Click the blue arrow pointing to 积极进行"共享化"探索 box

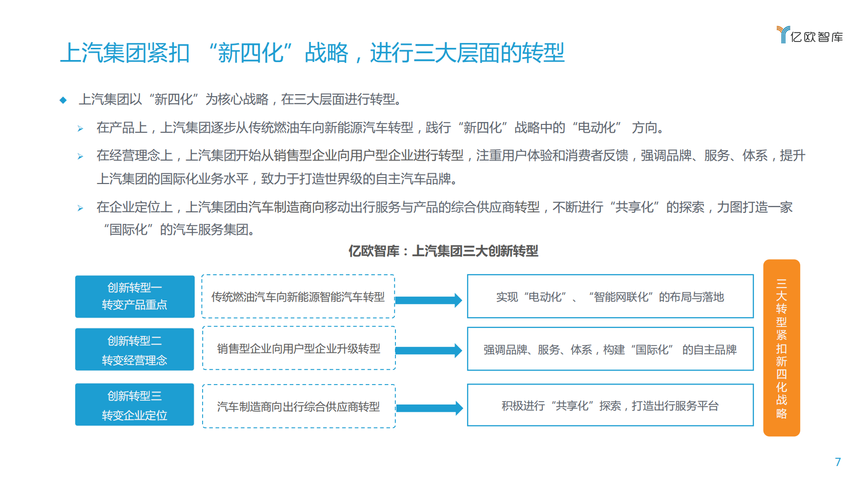tap(429, 408)
